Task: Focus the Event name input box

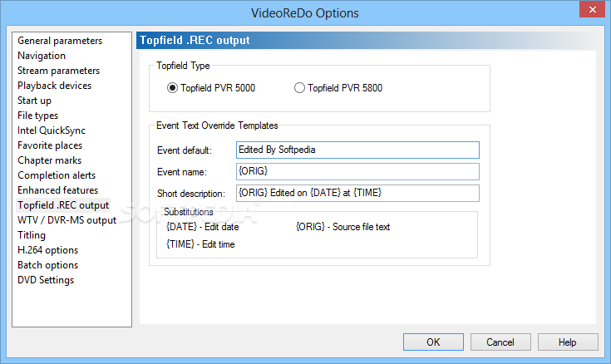Action: tap(358, 171)
